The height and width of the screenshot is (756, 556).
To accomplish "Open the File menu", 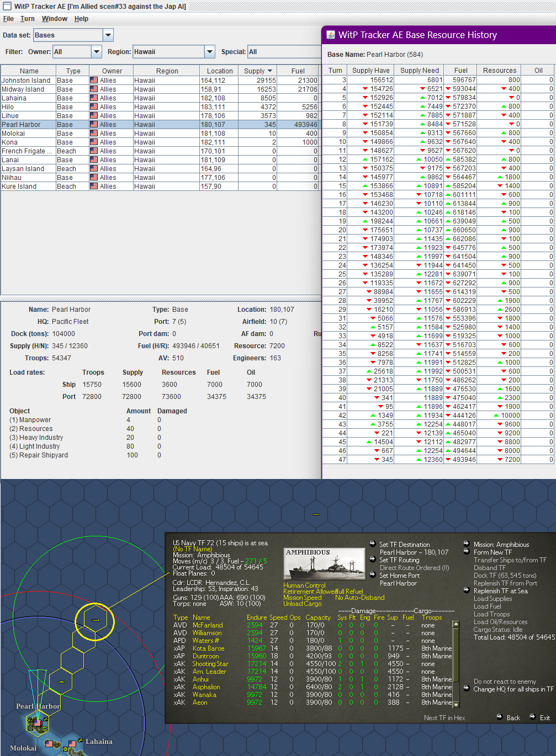I will point(8,19).
